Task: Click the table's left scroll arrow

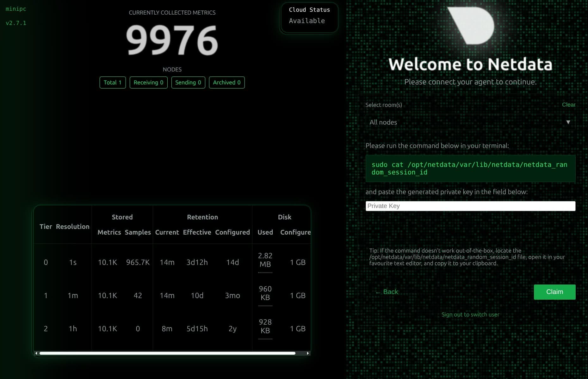Action: (36, 353)
